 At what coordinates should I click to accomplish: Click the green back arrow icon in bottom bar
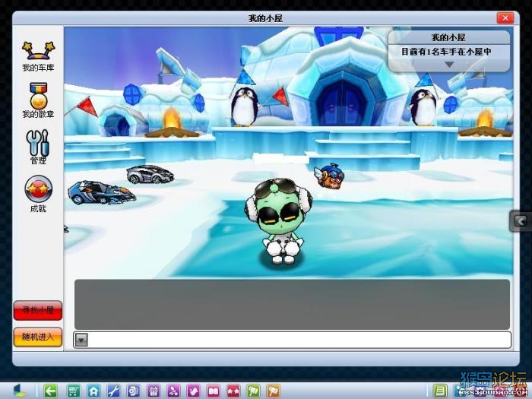pyautogui.click(x=51, y=391)
